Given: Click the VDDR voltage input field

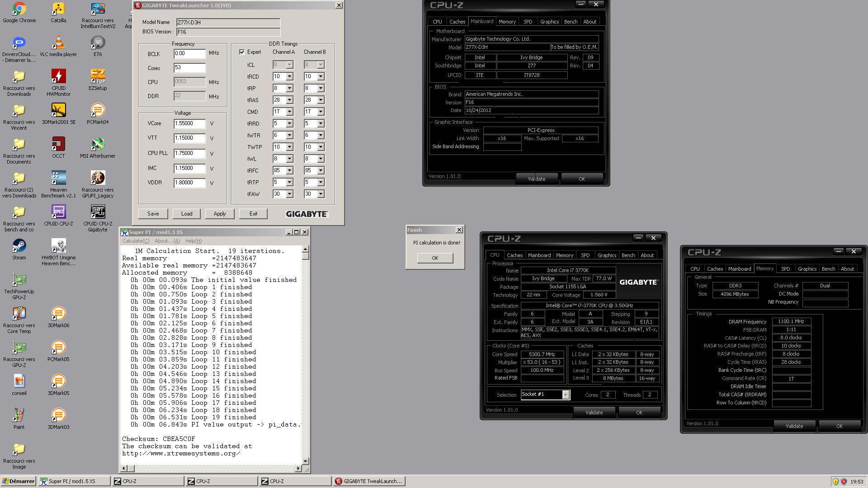Looking at the screenshot, I should click(x=189, y=183).
